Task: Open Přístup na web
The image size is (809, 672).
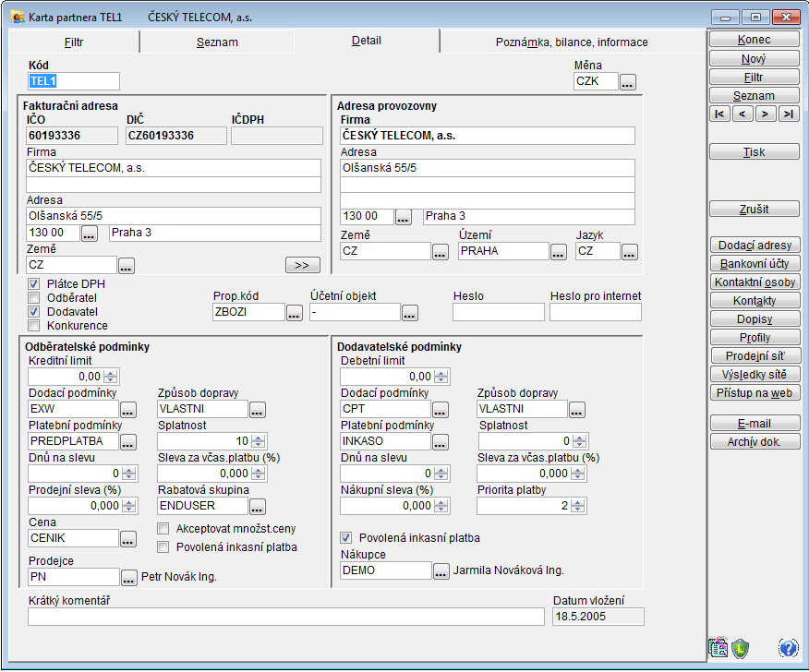Action: click(x=755, y=393)
